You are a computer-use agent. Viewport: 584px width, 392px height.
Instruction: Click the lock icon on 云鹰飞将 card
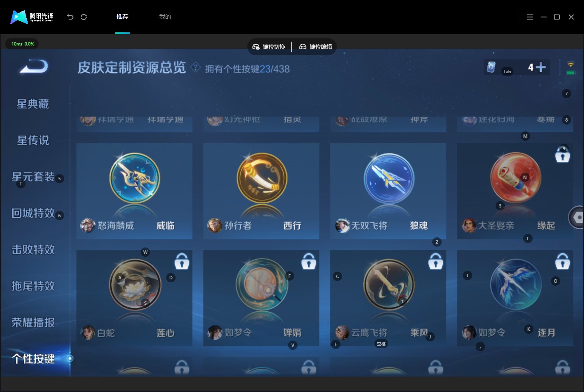436,261
